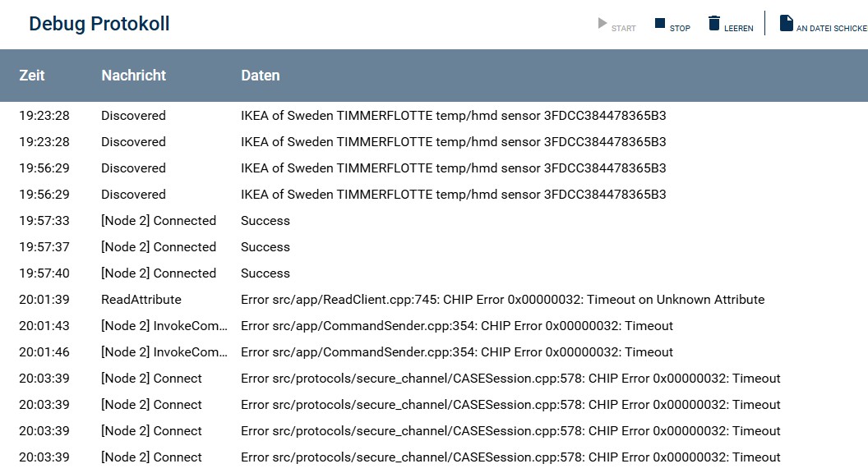Click the STOP button label
Image resolution: width=868 pixels, height=473 pixels.
[680, 29]
